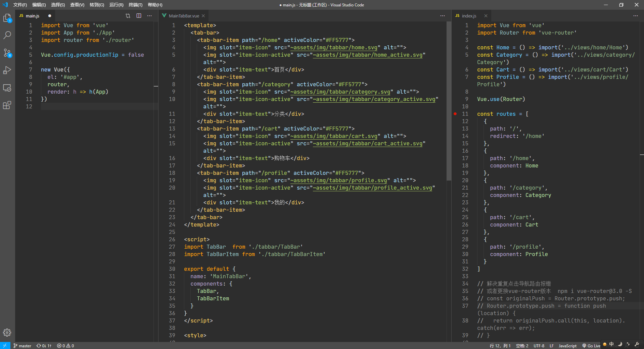Click "name: 'MainTabBar'," in MainTabBar.vue
The width and height of the screenshot is (644, 349).
click(x=221, y=276)
